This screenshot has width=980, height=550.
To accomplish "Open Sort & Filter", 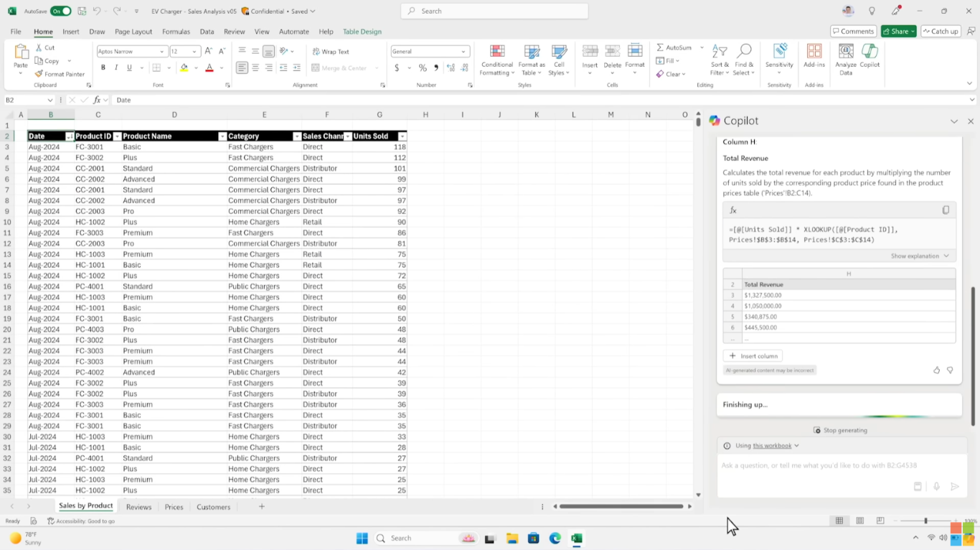I will point(718,60).
